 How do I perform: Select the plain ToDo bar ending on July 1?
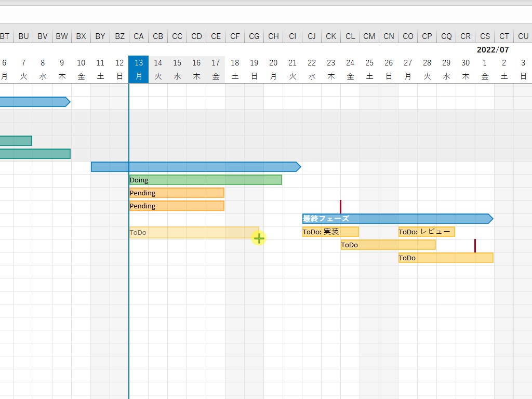[446, 258]
